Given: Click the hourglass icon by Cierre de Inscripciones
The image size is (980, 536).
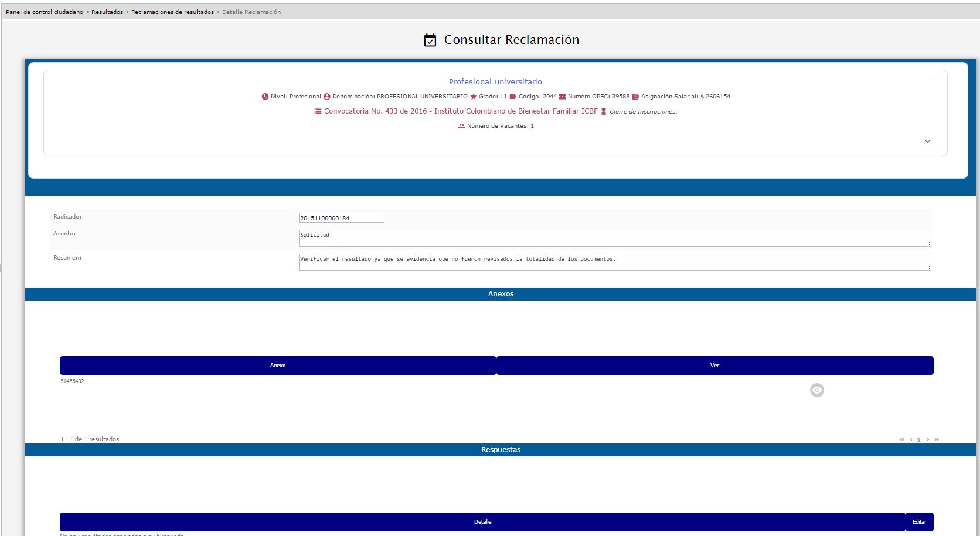Looking at the screenshot, I should coord(604,111).
